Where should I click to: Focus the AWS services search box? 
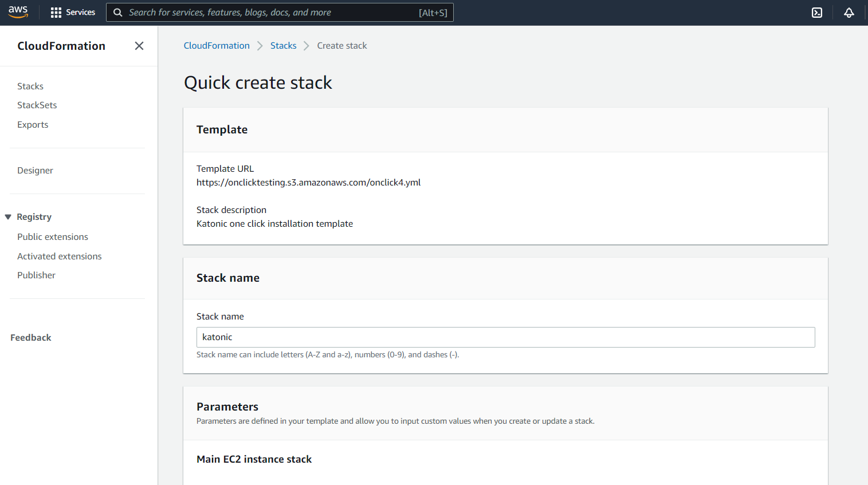[x=280, y=13]
